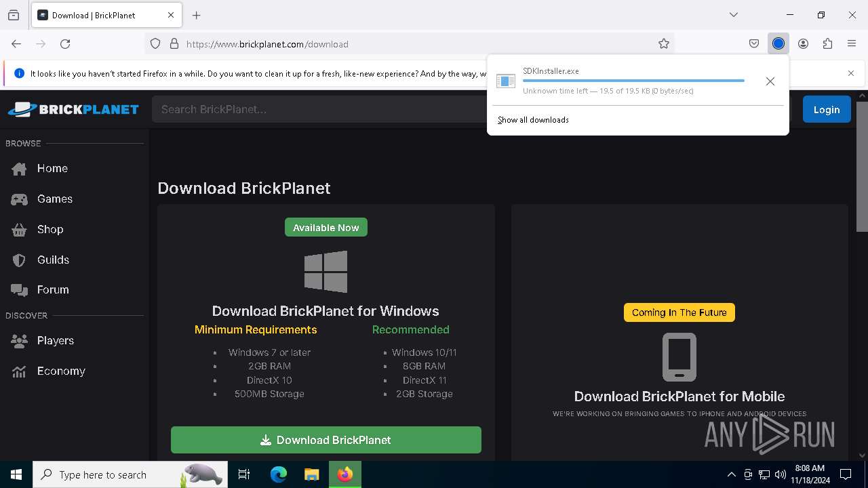Click the Windows logo in download card

tap(326, 272)
